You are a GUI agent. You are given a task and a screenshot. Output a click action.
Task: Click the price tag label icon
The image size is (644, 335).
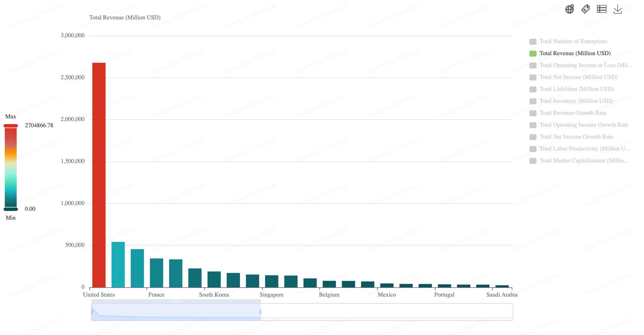tap(585, 9)
